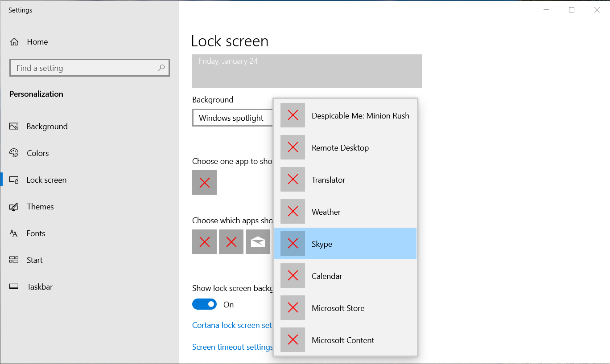The width and height of the screenshot is (610, 364).
Task: Select Weather in the app popup
Action: [x=345, y=212]
